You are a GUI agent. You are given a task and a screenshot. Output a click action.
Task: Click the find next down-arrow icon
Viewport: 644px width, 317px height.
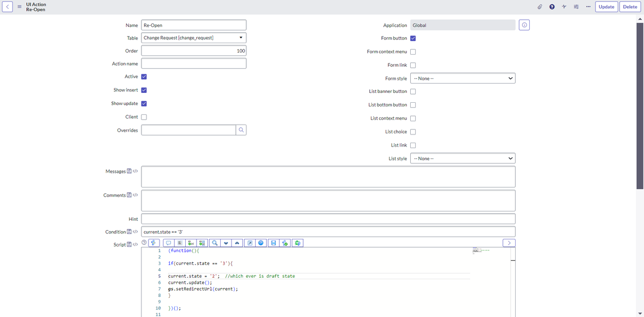(226, 243)
